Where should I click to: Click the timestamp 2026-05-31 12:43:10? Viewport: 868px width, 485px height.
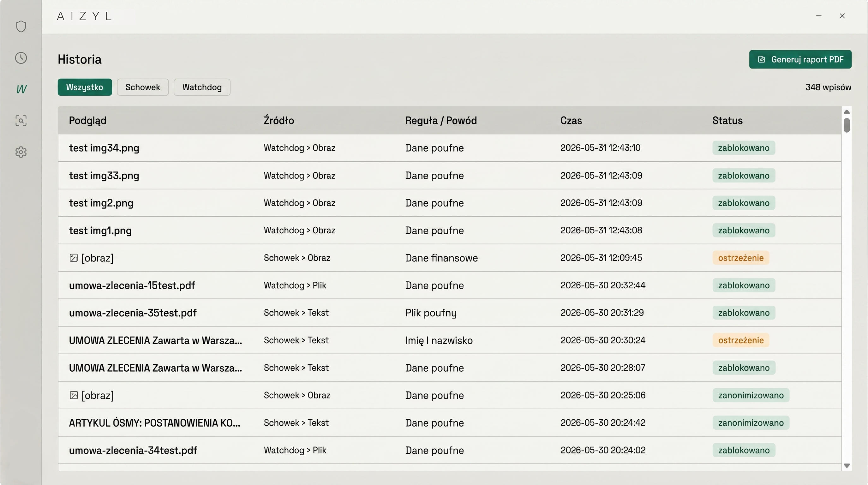[601, 148]
